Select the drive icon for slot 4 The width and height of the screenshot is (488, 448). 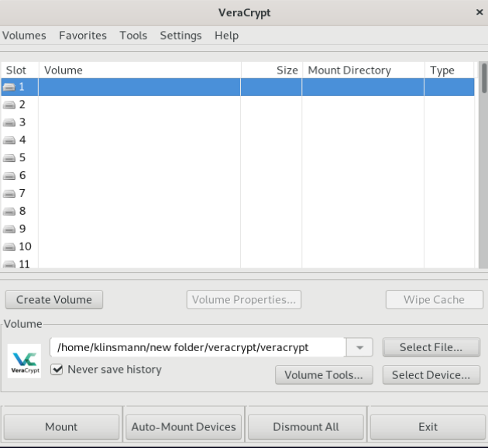coord(9,140)
